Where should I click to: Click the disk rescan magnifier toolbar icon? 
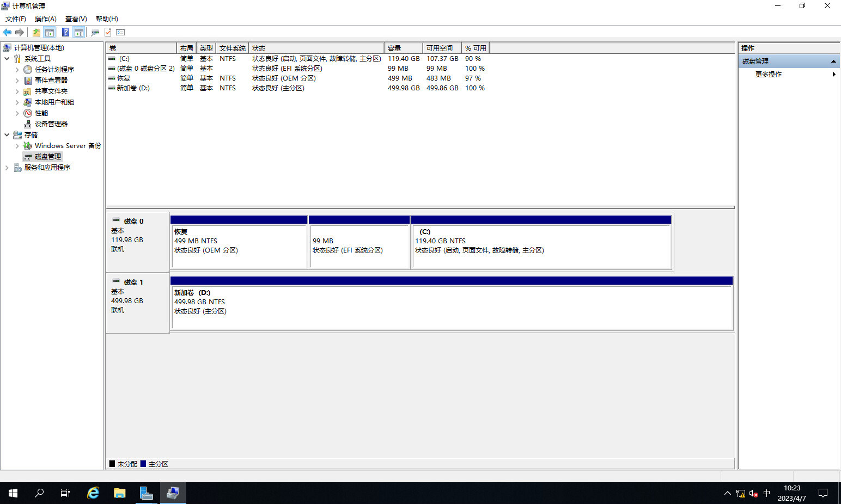click(x=95, y=33)
